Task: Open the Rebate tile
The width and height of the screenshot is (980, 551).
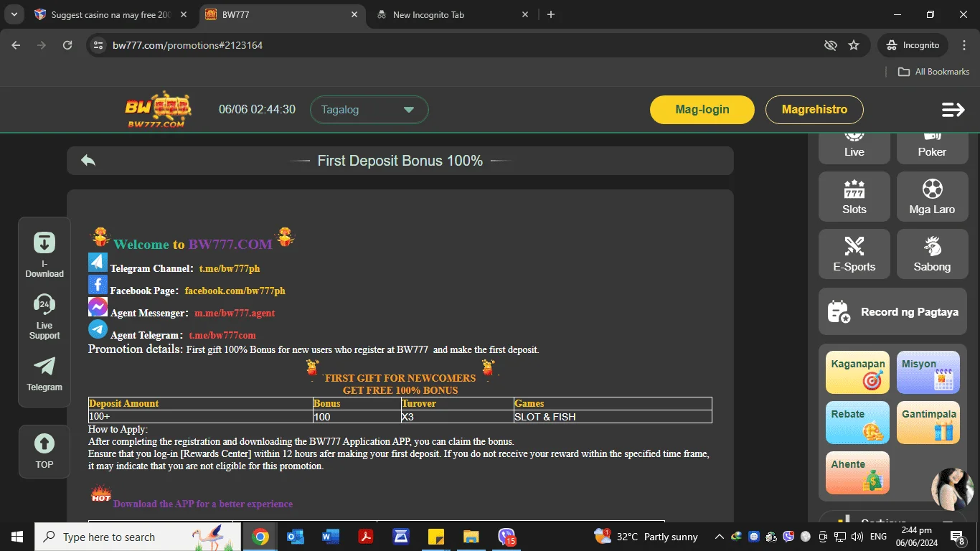Action: pyautogui.click(x=857, y=423)
